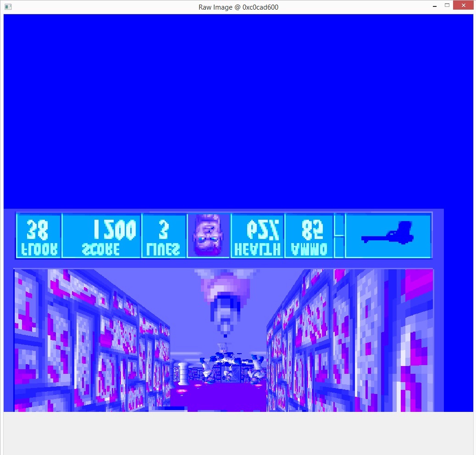Screen dimensions: 476x455
Task: Click the mirrored FLOOR 38 status panel
Action: click(x=39, y=236)
